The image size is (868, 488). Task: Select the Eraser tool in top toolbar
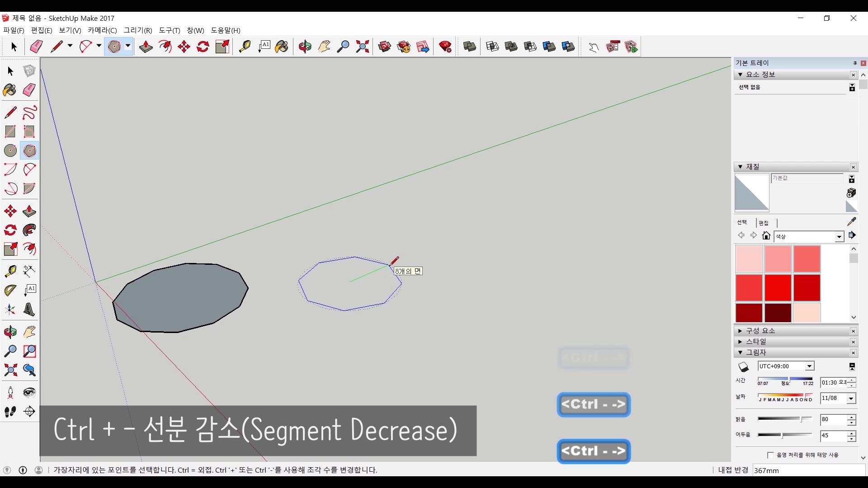click(x=36, y=47)
